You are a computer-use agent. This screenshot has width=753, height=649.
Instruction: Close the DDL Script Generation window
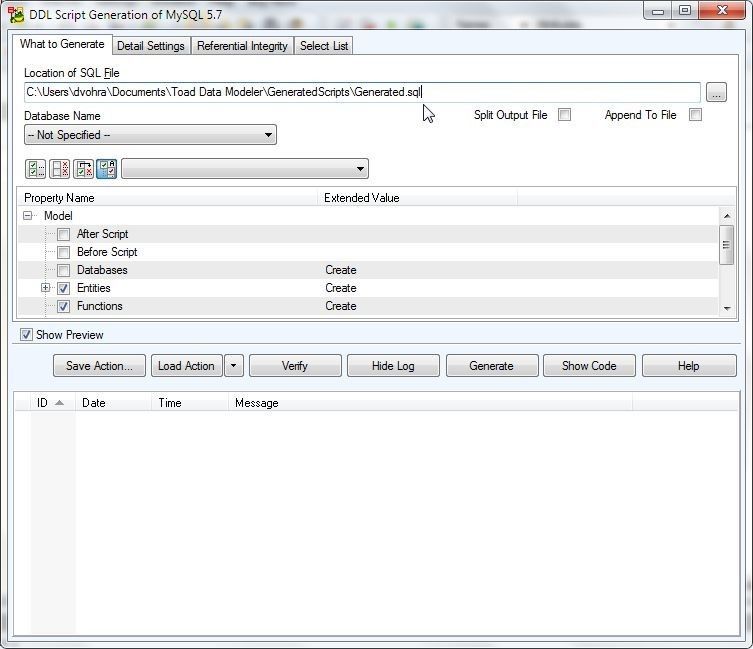pos(722,11)
